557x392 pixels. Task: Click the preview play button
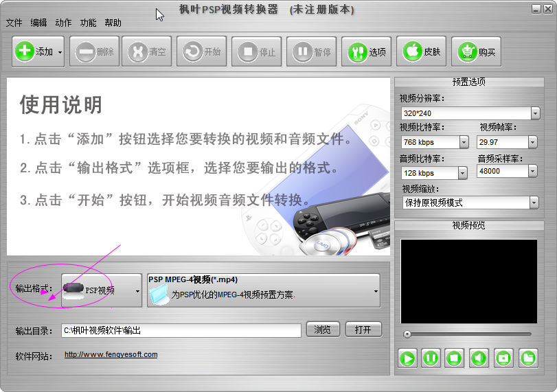407,358
